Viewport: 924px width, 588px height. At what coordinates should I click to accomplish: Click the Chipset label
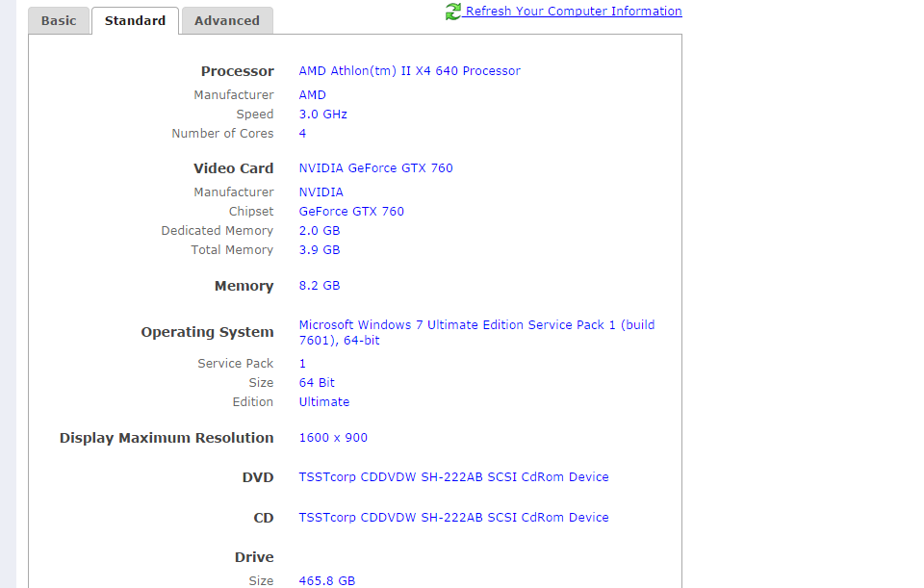pyautogui.click(x=251, y=212)
